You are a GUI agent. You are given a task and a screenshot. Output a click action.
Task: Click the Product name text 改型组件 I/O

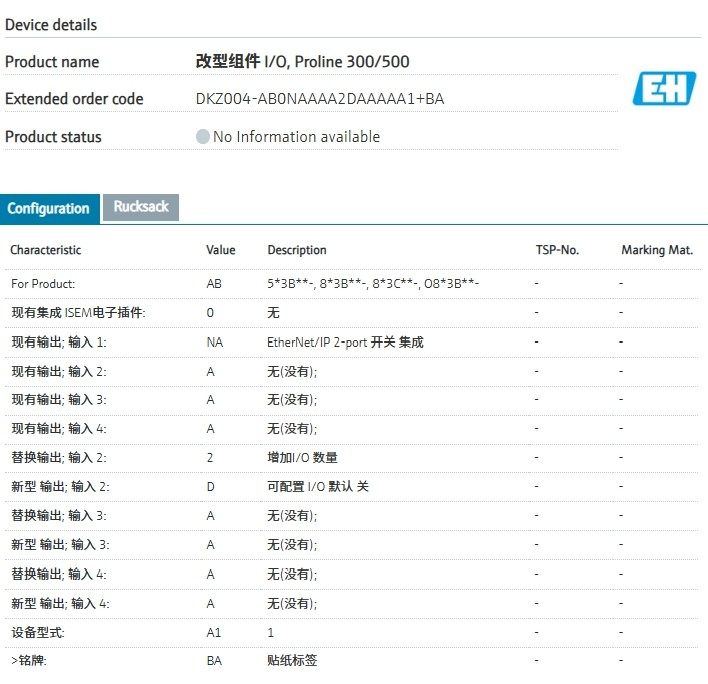(x=302, y=62)
